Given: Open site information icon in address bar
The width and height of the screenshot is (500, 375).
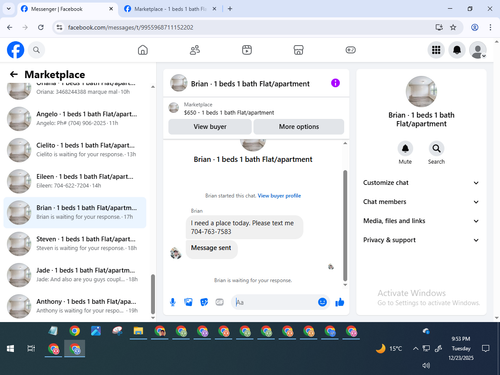Looking at the screenshot, I should [59, 27].
